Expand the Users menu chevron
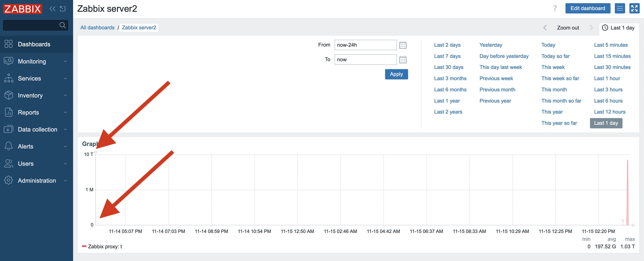 click(x=65, y=164)
